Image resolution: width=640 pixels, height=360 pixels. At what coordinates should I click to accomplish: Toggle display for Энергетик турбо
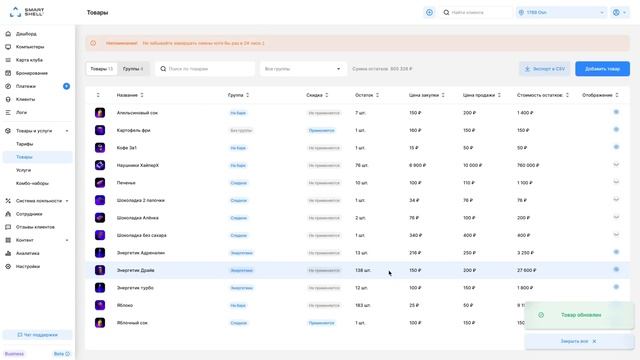[x=616, y=287]
